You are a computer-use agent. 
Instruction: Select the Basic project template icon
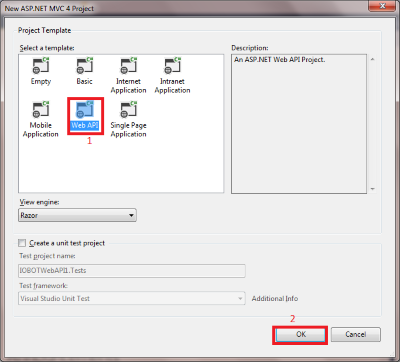pos(85,66)
